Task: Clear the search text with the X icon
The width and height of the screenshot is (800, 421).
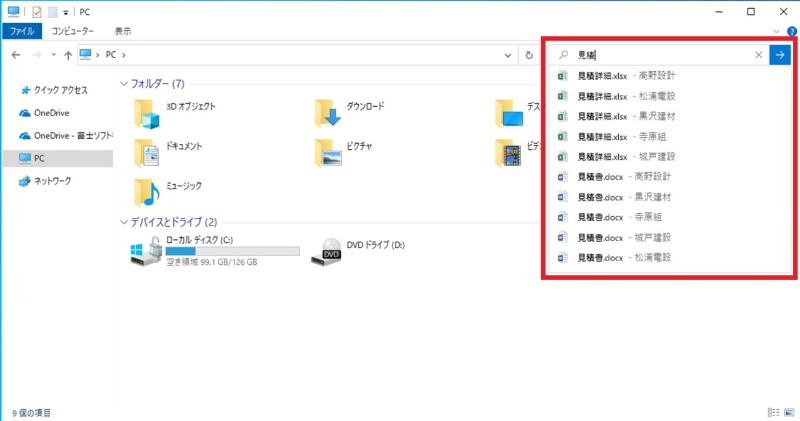Action: [x=758, y=55]
